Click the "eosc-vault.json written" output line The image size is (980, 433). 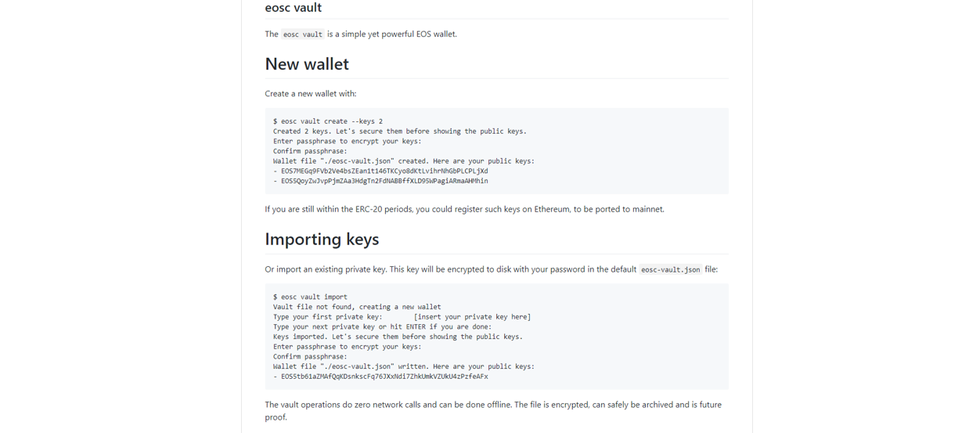[404, 366]
